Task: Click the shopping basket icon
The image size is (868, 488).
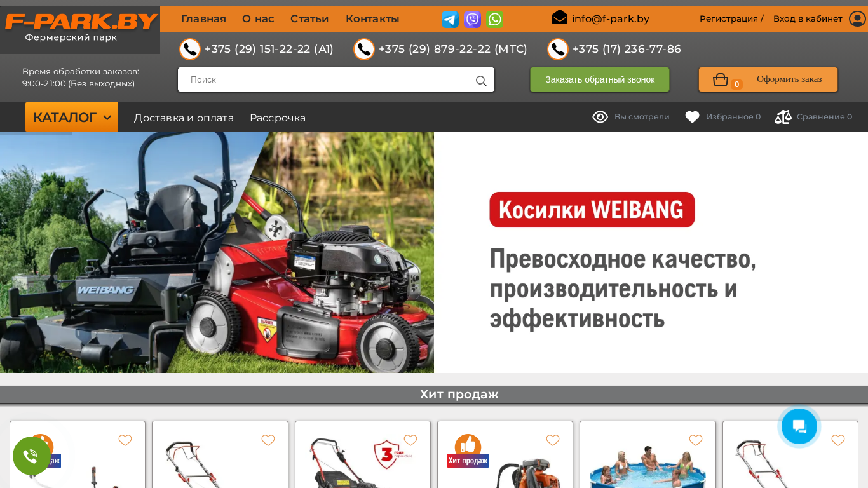Action: pyautogui.click(x=721, y=79)
